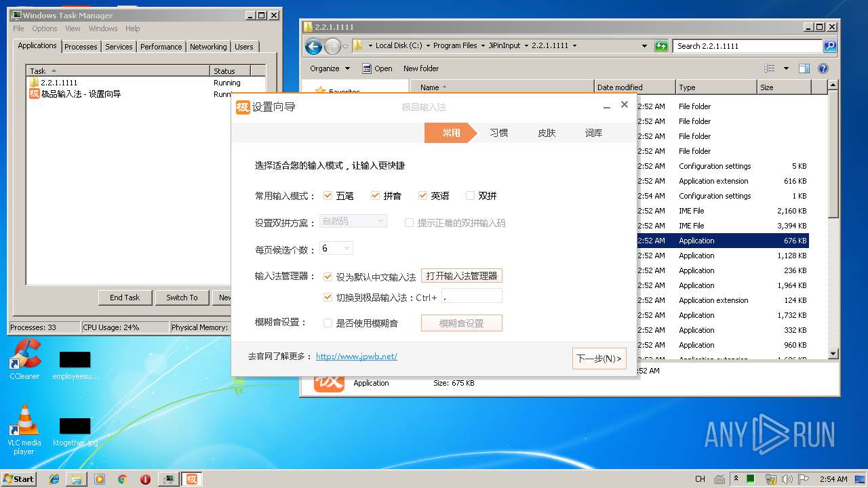Image resolution: width=868 pixels, height=488 pixels.
Task: Click the change view icon in Explorer toolbar
Action: tap(770, 68)
